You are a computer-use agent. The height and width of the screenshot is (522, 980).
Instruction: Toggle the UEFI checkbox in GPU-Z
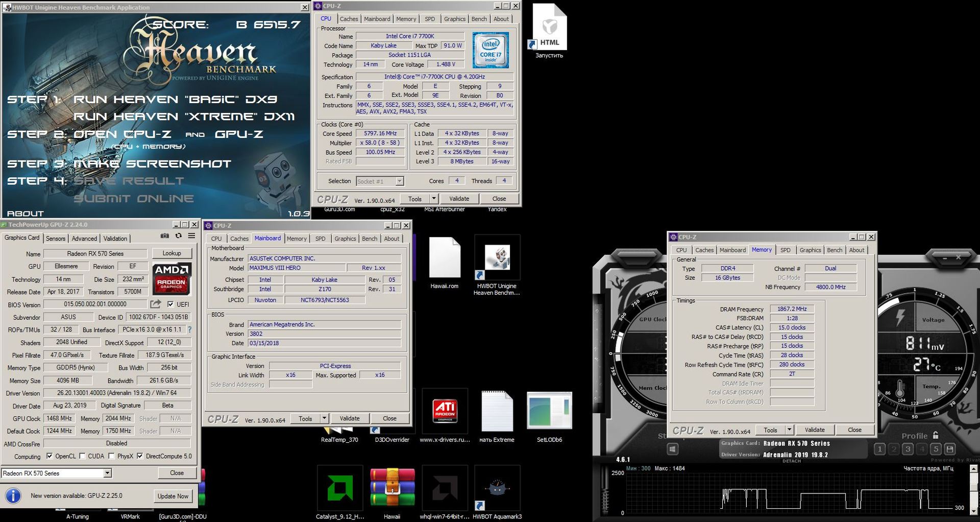point(170,304)
